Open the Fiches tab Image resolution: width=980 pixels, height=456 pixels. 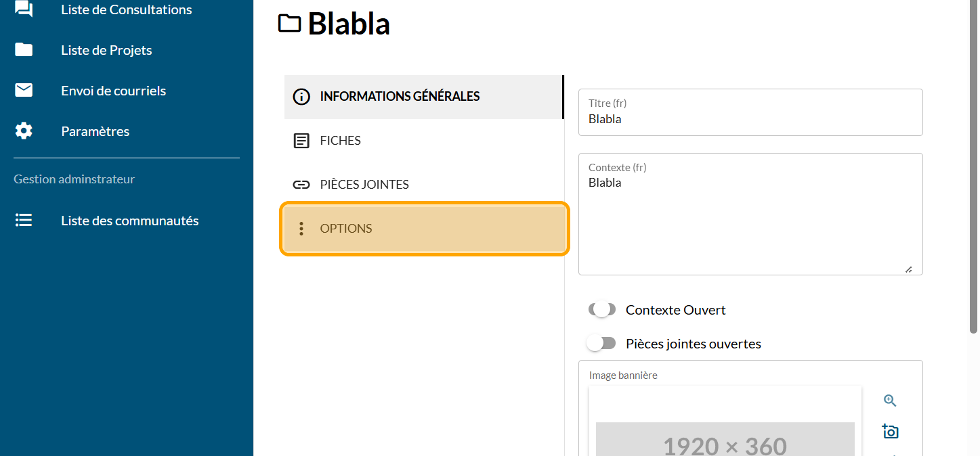(341, 141)
